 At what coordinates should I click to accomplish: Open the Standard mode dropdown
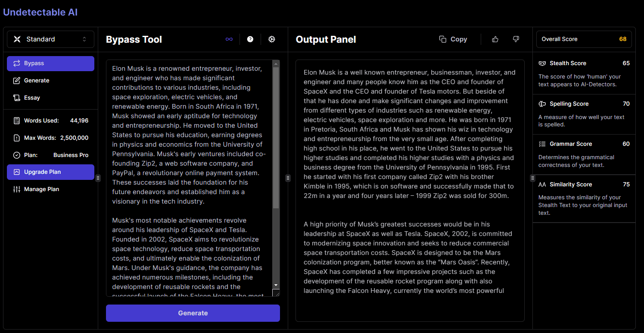pyautogui.click(x=50, y=39)
